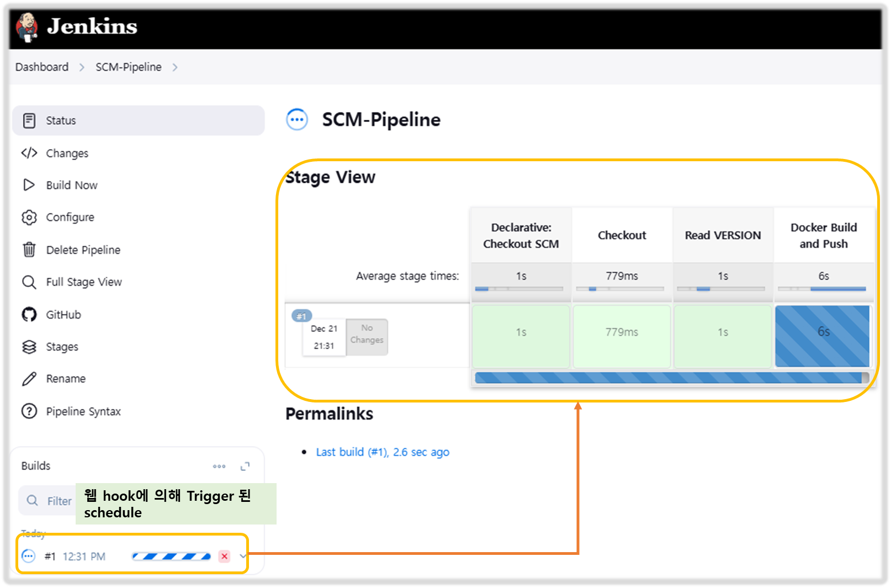The height and width of the screenshot is (588, 891).
Task: Select Status in the sidebar
Action: [x=139, y=120]
